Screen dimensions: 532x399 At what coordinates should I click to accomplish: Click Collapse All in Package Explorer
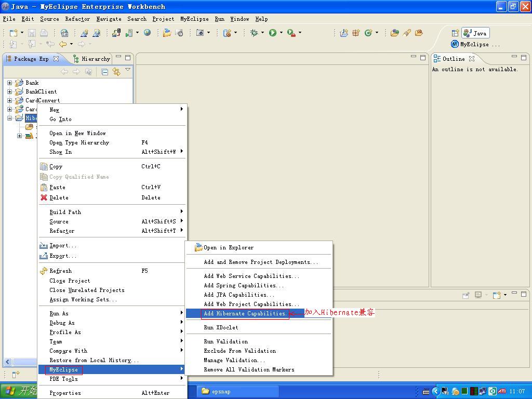[105, 72]
